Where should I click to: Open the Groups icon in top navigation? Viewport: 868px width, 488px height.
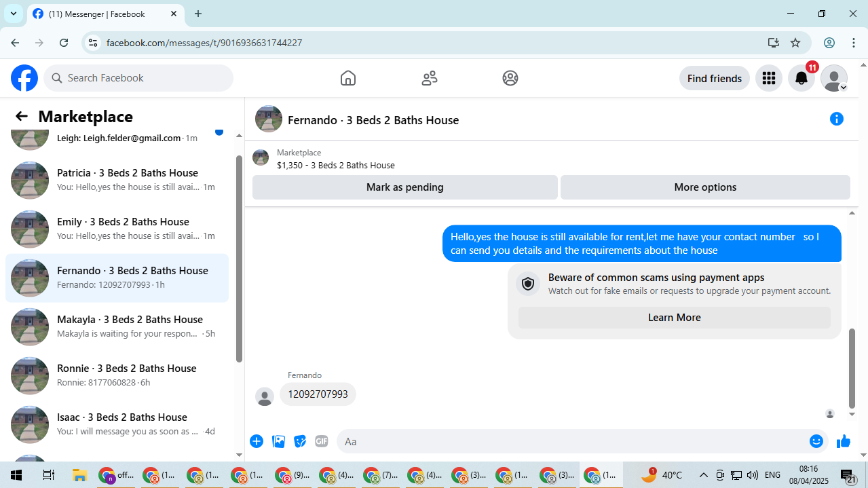(510, 78)
